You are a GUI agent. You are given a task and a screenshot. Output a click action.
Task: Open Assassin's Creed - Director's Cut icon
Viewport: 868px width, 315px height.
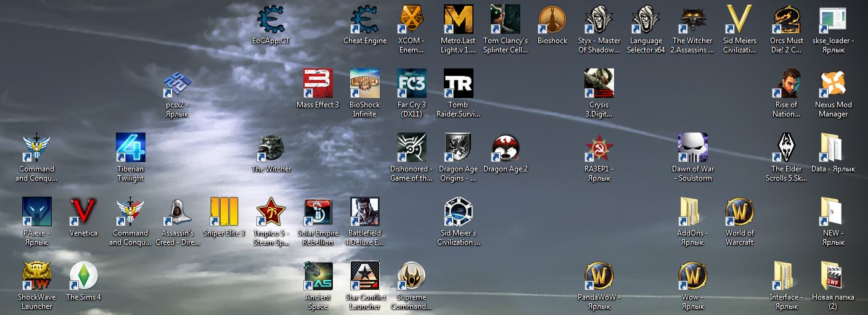[178, 212]
